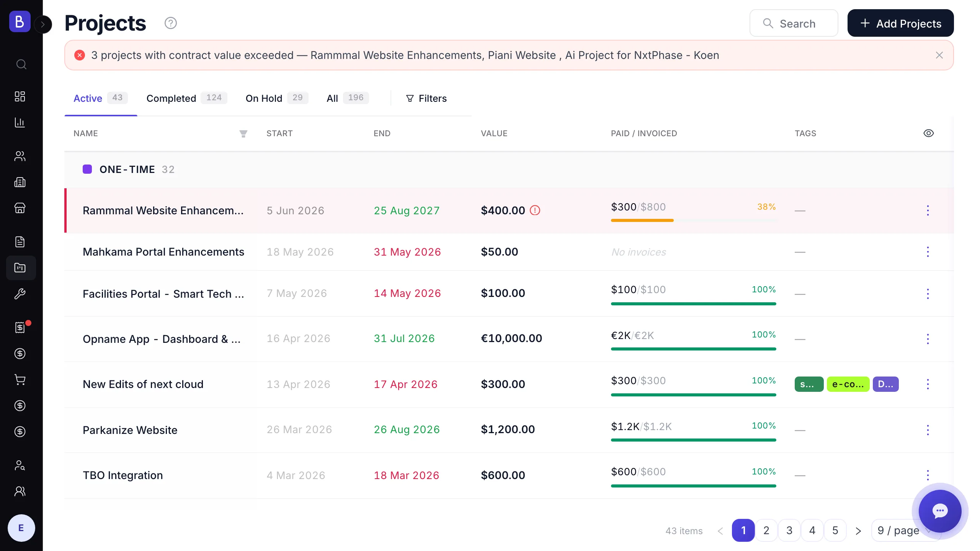Switch to the Completed tab

tap(186, 98)
